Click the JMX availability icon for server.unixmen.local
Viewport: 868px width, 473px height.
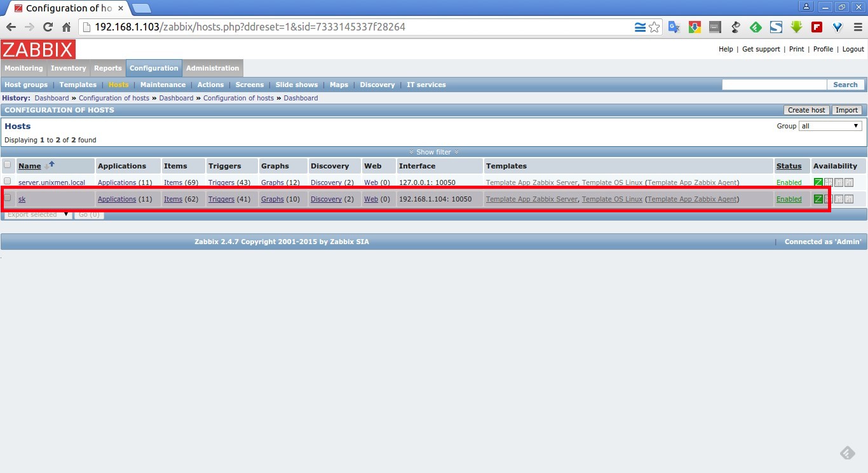coord(838,182)
